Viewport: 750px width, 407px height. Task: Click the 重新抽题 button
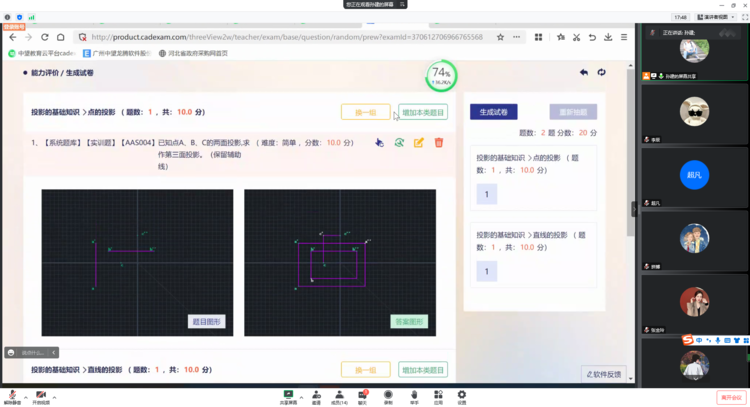[x=573, y=112]
